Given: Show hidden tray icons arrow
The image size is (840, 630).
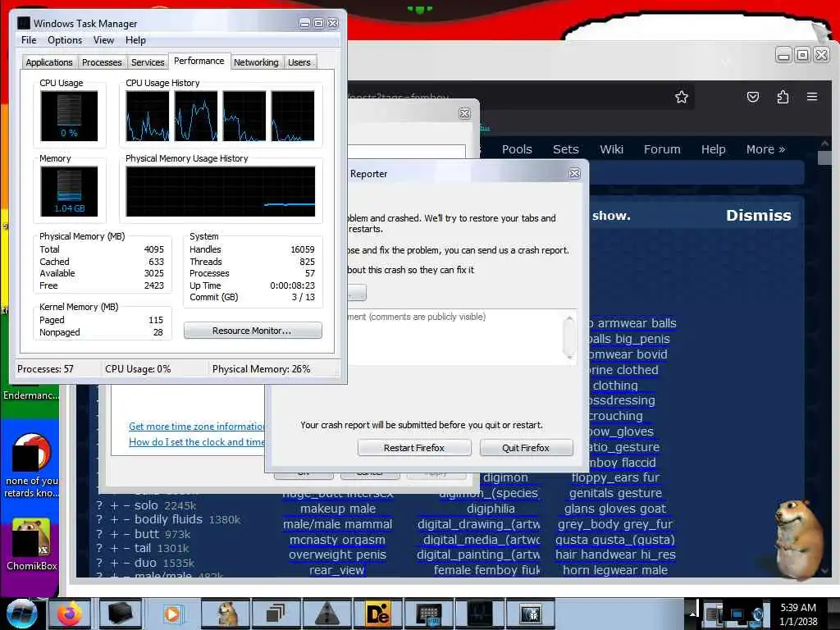Looking at the screenshot, I should (692, 614).
